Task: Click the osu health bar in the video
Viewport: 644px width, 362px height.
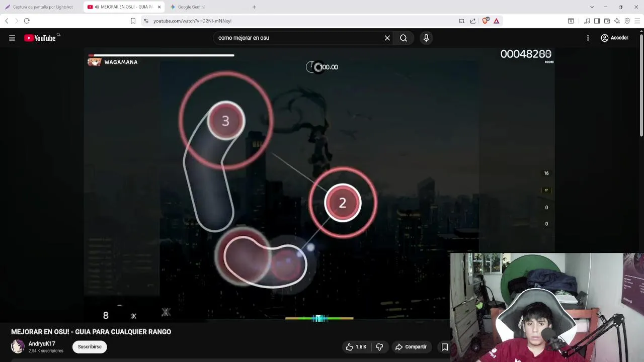Action: (x=161, y=55)
